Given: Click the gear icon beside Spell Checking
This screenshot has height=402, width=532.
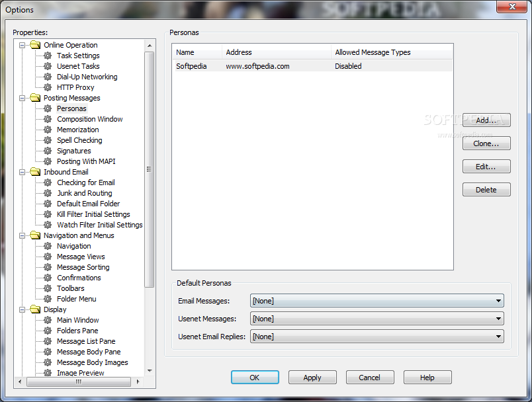Looking at the screenshot, I should click(48, 140).
